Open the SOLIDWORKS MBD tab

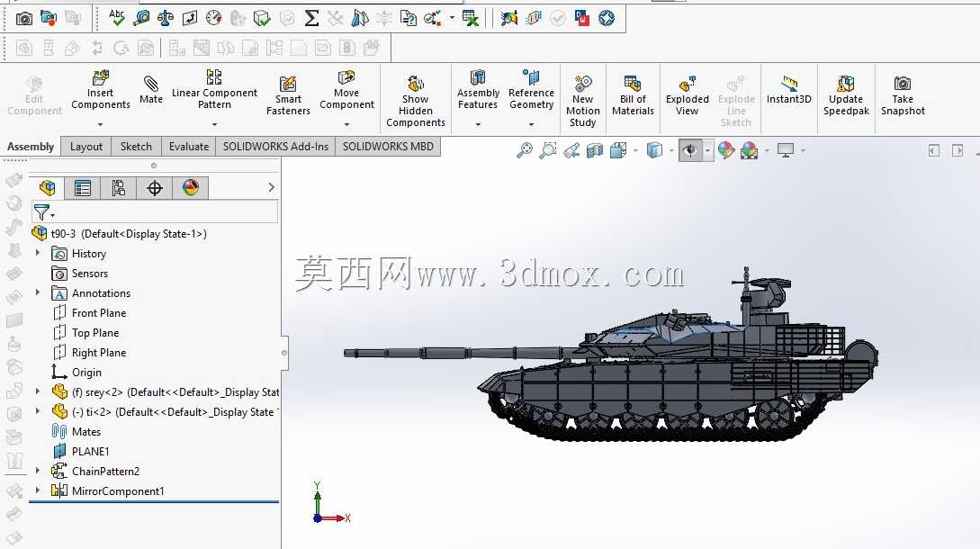tap(388, 147)
